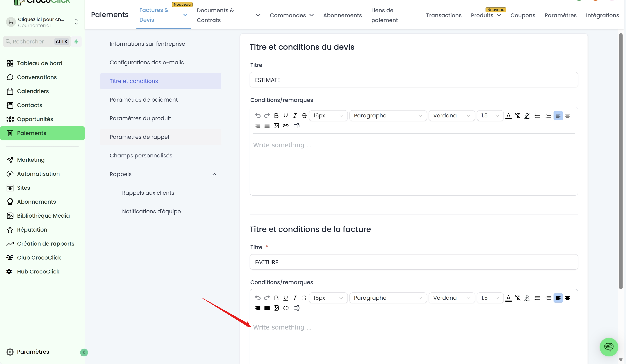Open Paragraphe style dropdown in invoice editor
Viewport: 626px width, 364px height.
(388, 298)
